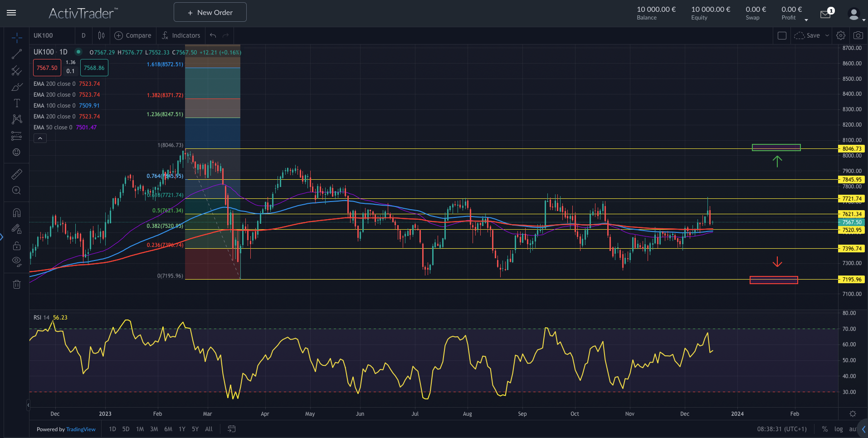The width and height of the screenshot is (868, 438).
Task: Click the green price input field showing 7568.86
Action: [94, 68]
